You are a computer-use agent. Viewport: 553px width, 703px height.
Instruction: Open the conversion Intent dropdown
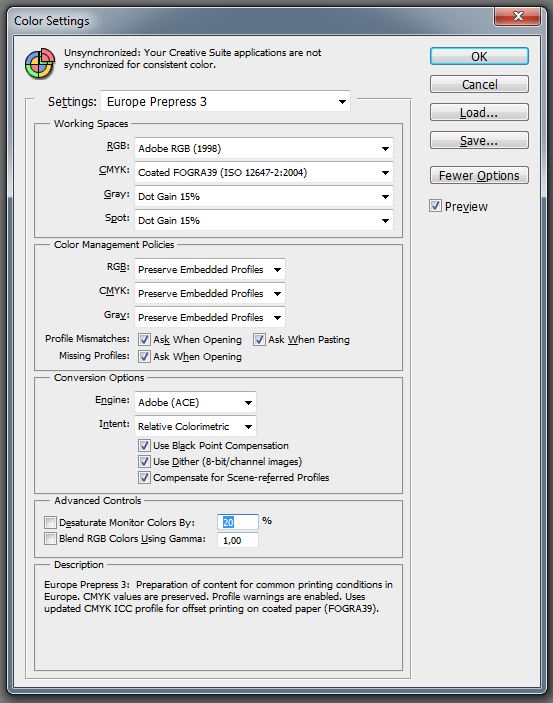click(x=195, y=426)
